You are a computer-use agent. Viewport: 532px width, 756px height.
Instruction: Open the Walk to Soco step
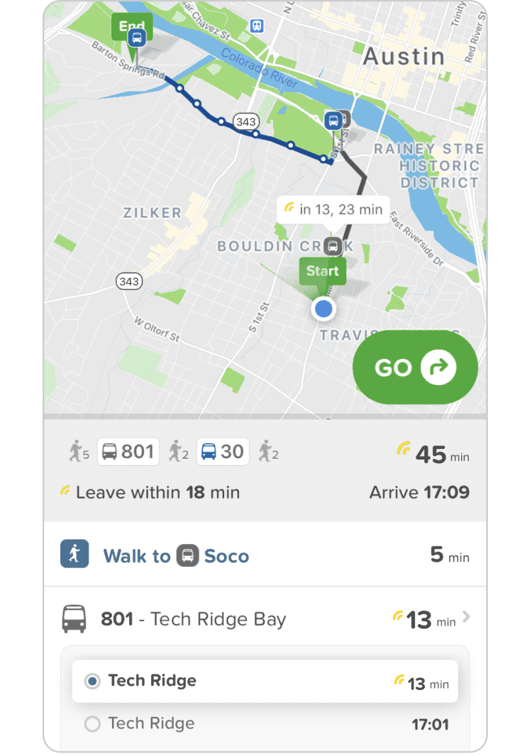click(265, 555)
